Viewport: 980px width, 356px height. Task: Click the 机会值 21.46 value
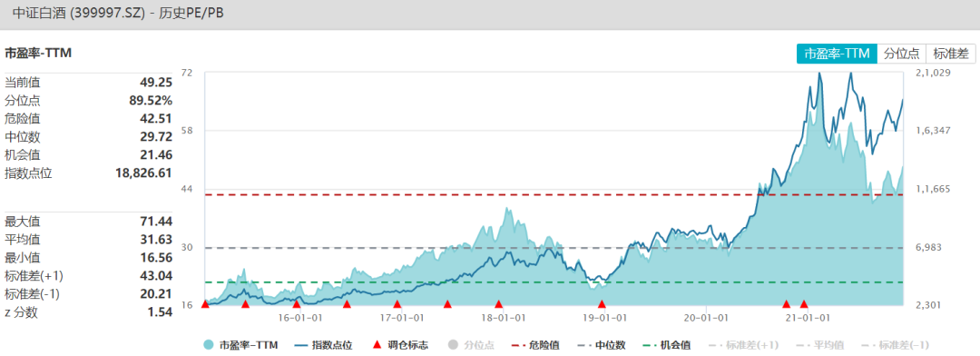coord(156,154)
